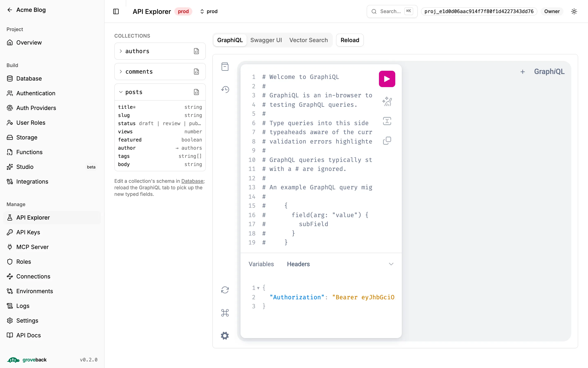Open User Roles in the sidebar
The image size is (588, 368).
(x=52, y=123)
